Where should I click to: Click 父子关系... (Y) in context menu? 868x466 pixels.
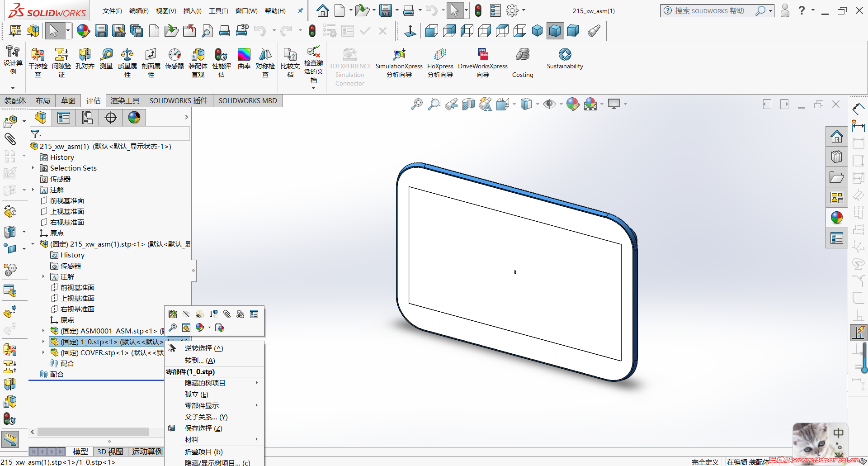click(215, 417)
